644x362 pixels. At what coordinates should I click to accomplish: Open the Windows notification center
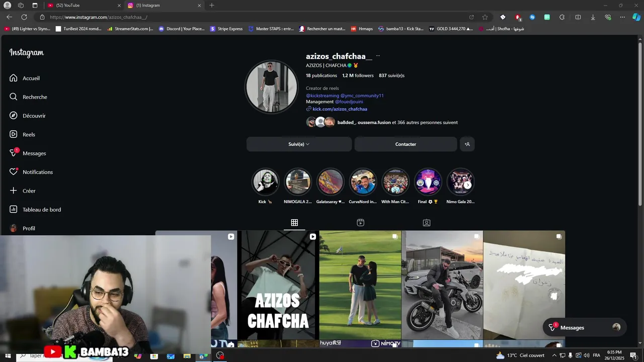click(633, 355)
